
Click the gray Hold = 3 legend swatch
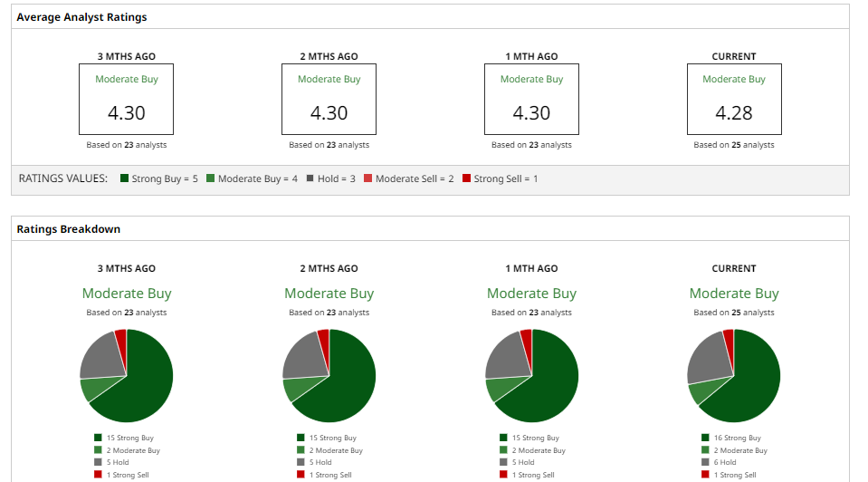point(310,178)
